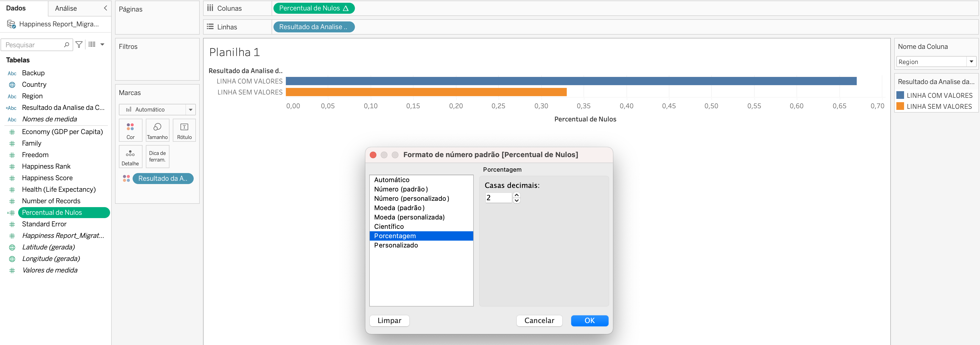980x345 pixels.
Task: Select the Tamanho shelf icon
Action: (x=157, y=130)
